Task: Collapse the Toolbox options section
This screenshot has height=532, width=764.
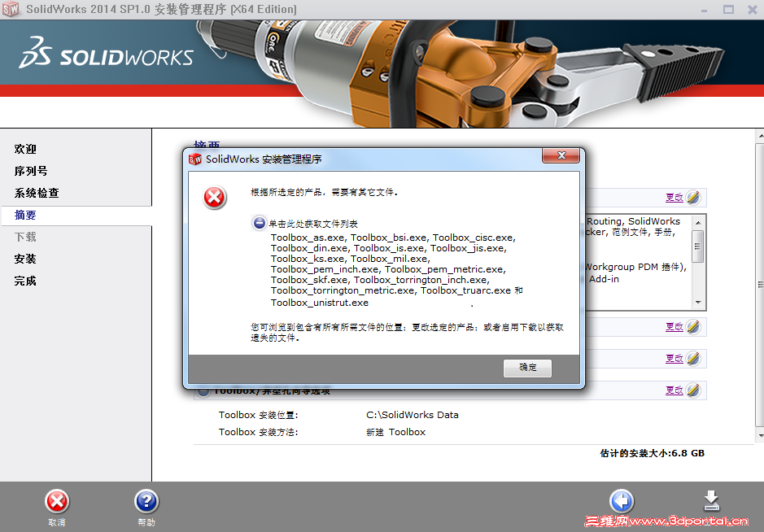Action: coord(203,391)
